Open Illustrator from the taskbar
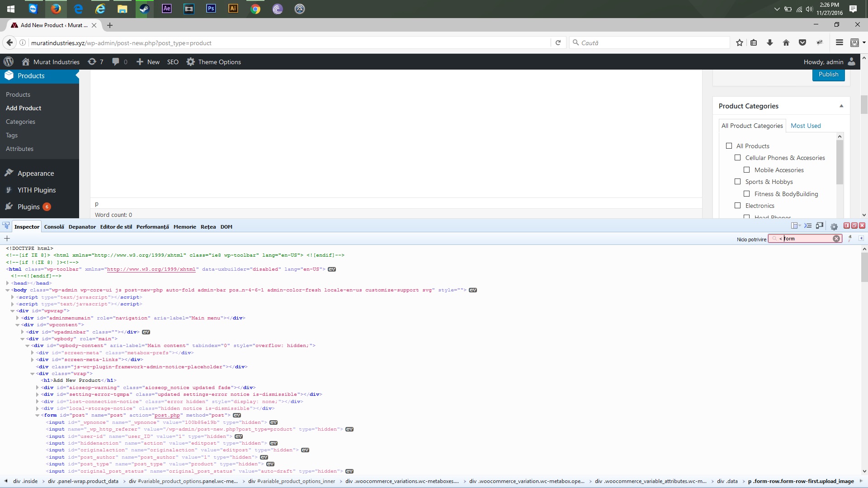Image resolution: width=868 pixels, height=488 pixels. tap(233, 9)
